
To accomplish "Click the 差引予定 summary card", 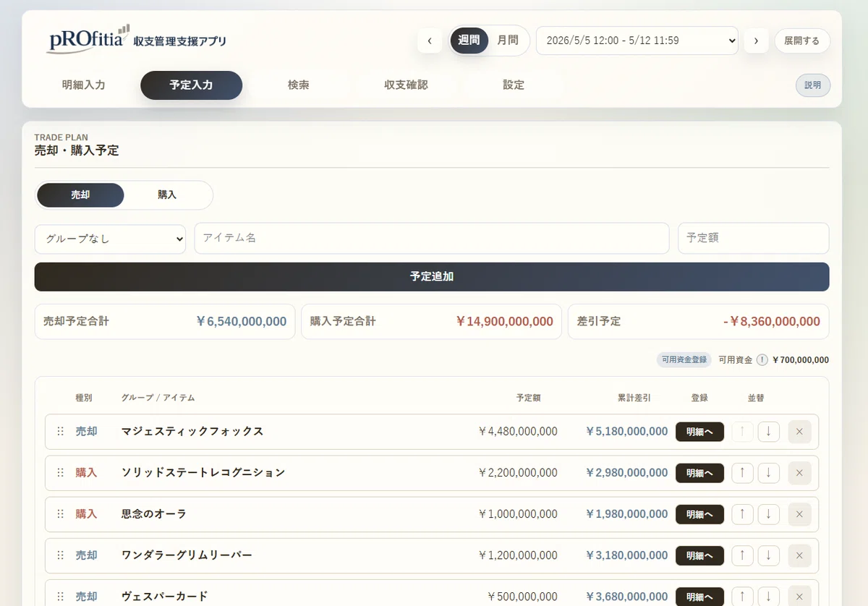I will point(699,322).
